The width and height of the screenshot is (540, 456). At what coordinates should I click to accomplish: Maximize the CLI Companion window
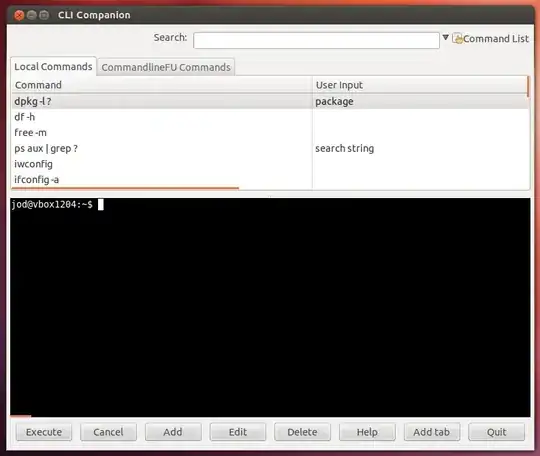tap(44, 15)
